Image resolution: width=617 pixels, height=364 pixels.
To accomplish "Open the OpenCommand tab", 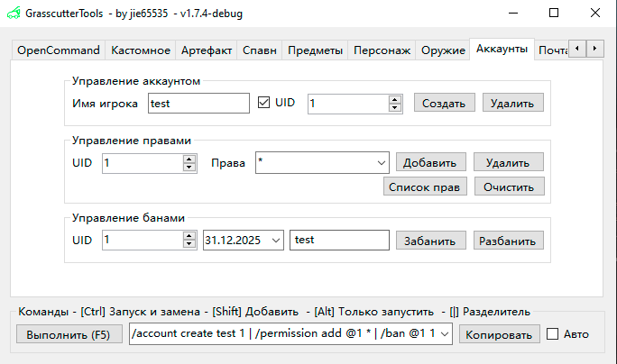I will tap(59, 50).
